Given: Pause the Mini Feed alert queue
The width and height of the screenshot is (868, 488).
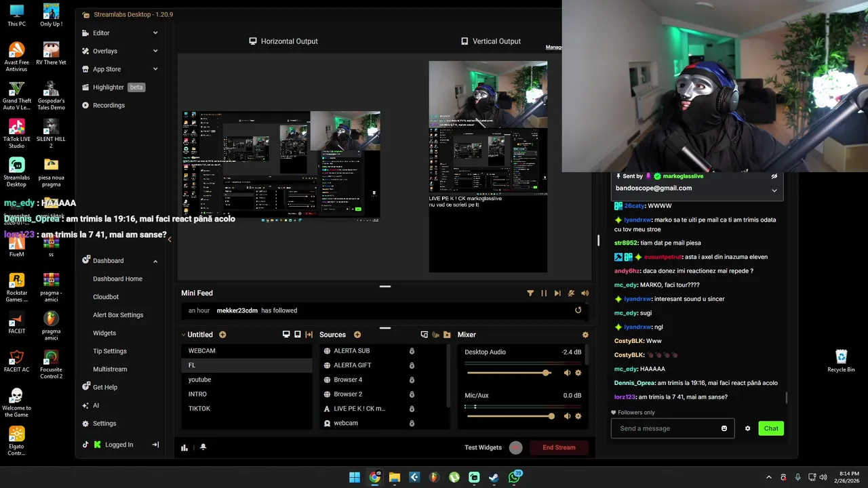Looking at the screenshot, I should click(x=544, y=293).
